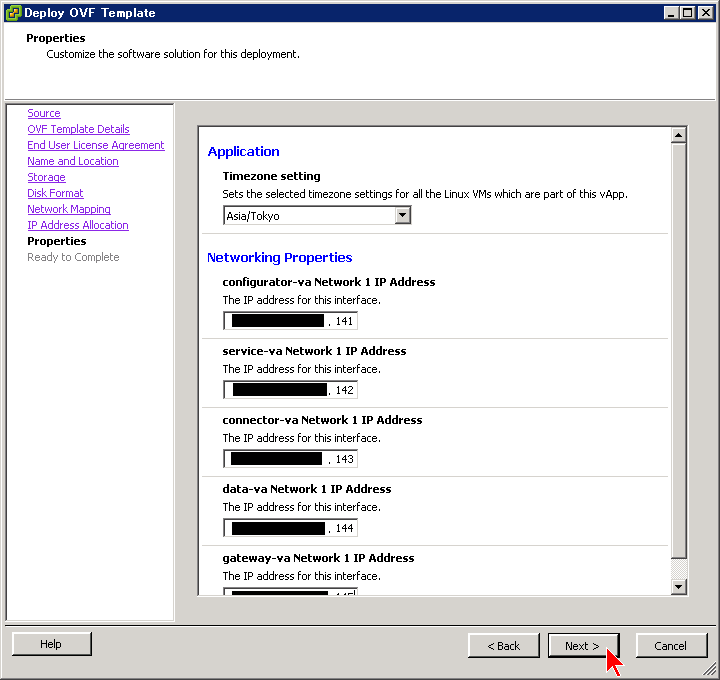Click the Ready to Complete step label
The image size is (720, 680).
point(73,257)
